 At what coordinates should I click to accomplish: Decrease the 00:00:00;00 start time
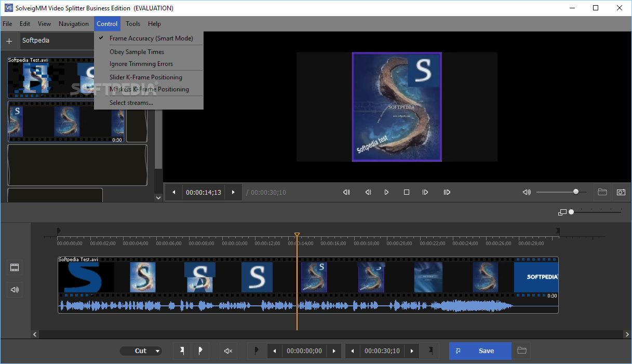pyautogui.click(x=275, y=351)
